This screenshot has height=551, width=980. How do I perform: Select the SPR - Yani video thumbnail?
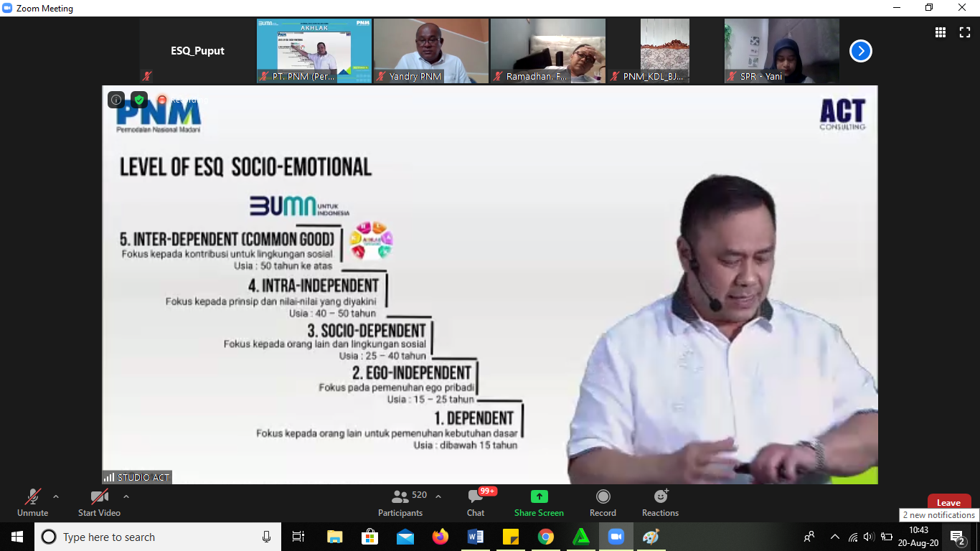click(781, 51)
